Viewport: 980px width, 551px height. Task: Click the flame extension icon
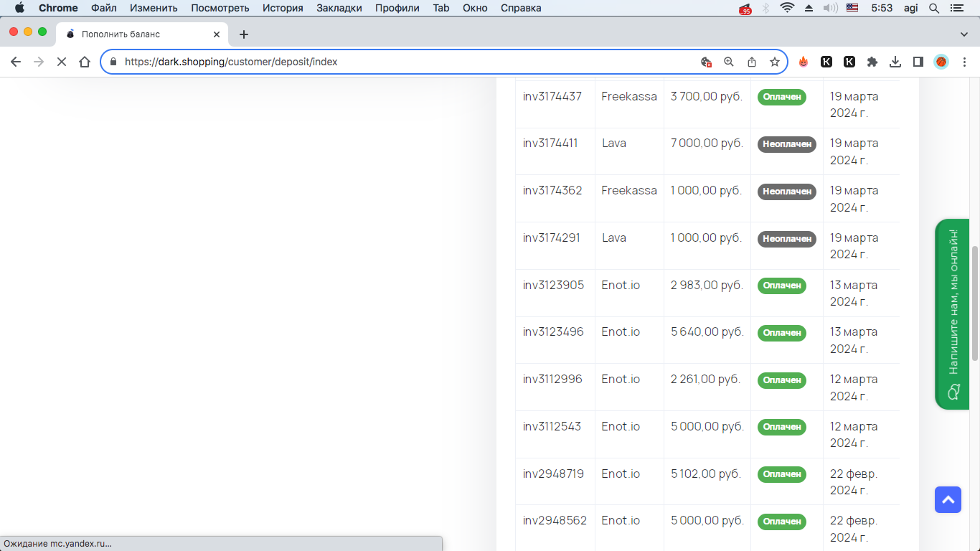(804, 62)
